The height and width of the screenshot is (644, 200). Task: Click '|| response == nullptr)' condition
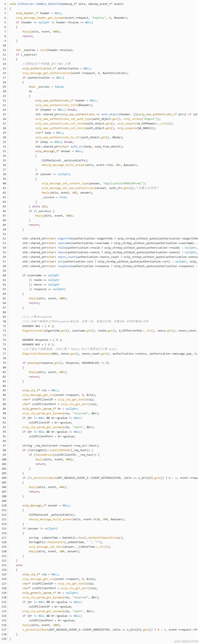(47, 289)
